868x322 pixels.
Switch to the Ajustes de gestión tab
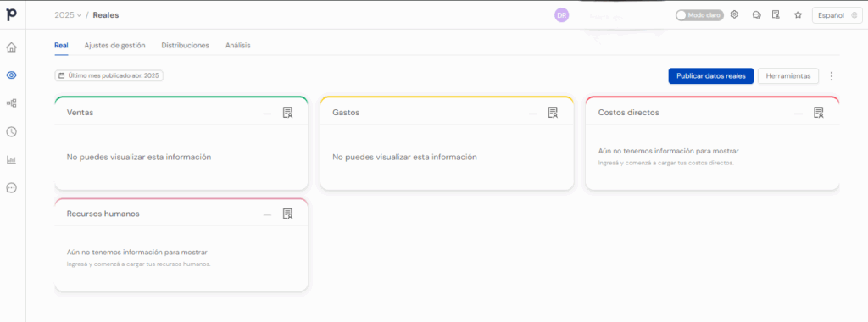[x=114, y=46]
